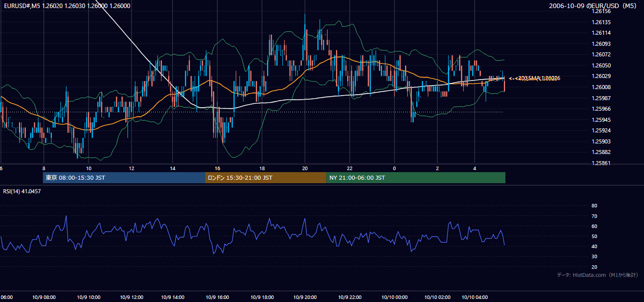Click price axis value 1.25861

tap(601, 163)
